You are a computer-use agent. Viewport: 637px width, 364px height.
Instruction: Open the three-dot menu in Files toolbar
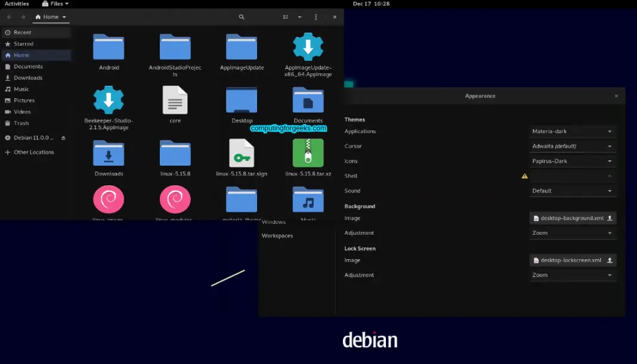316,17
